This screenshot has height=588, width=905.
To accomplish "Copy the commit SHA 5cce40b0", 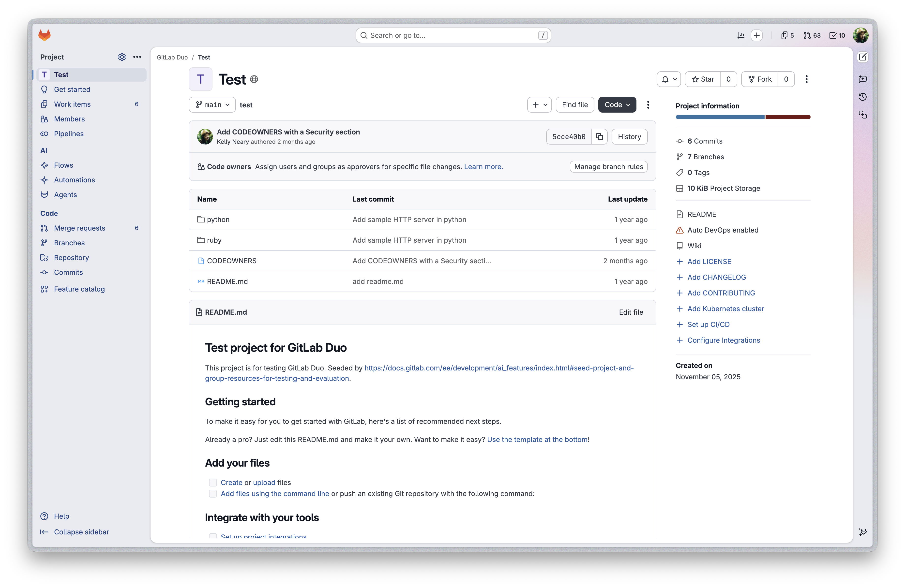I will [599, 137].
